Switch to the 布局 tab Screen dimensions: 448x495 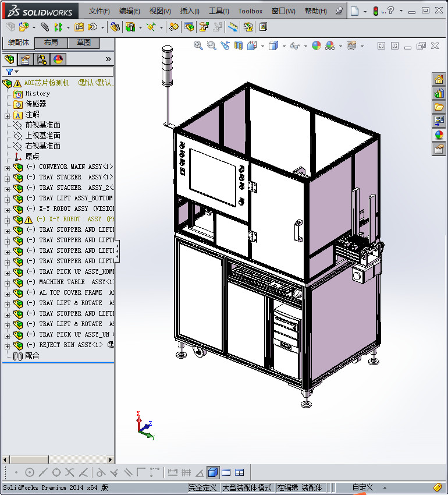coord(51,43)
